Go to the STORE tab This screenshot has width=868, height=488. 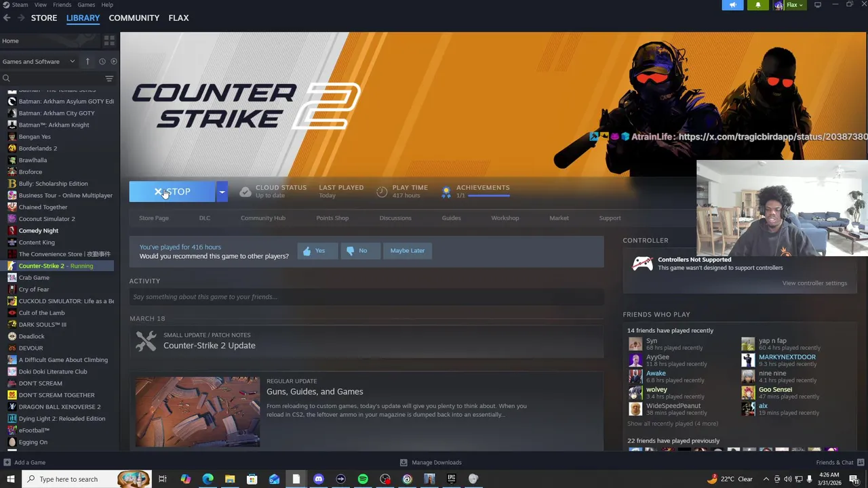(44, 18)
